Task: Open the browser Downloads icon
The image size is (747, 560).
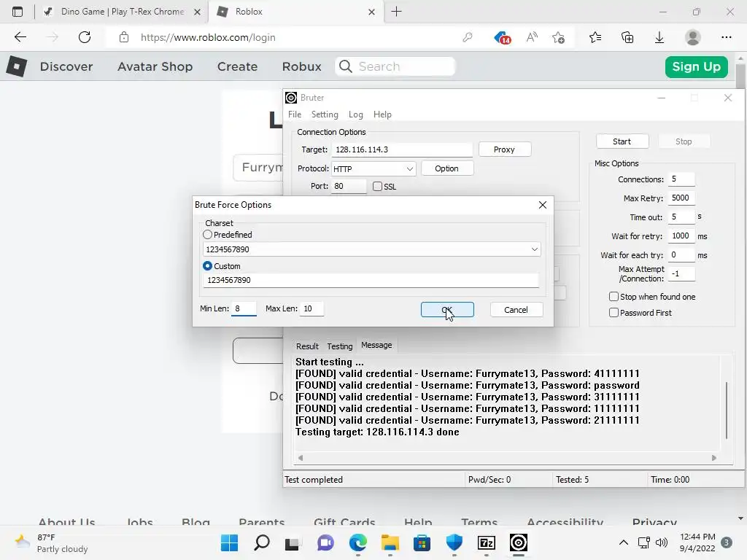Action: pos(659,37)
